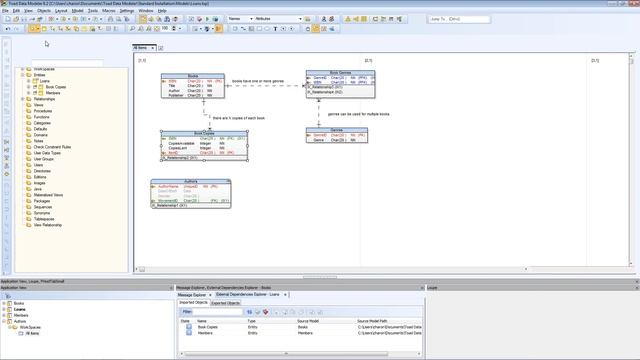The height and width of the screenshot is (360, 640).
Task: Click the horizontal scrollbar of dependencies list
Action: 286,354
